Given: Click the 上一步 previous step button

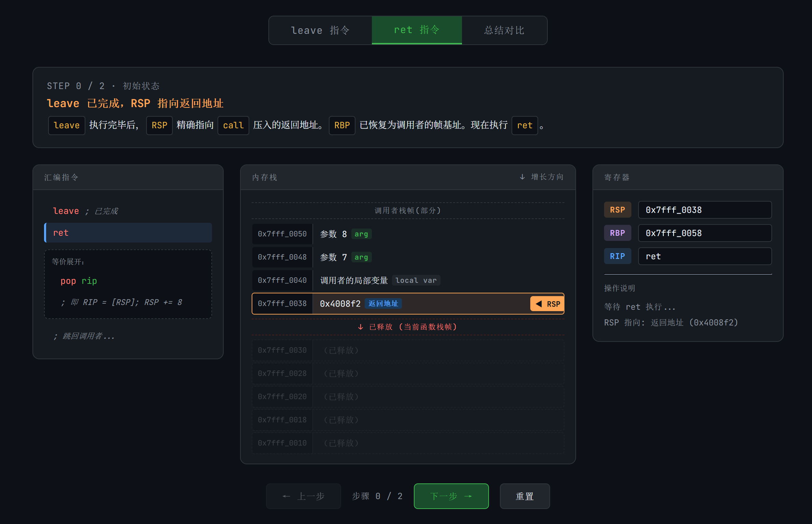Looking at the screenshot, I should pyautogui.click(x=303, y=496).
